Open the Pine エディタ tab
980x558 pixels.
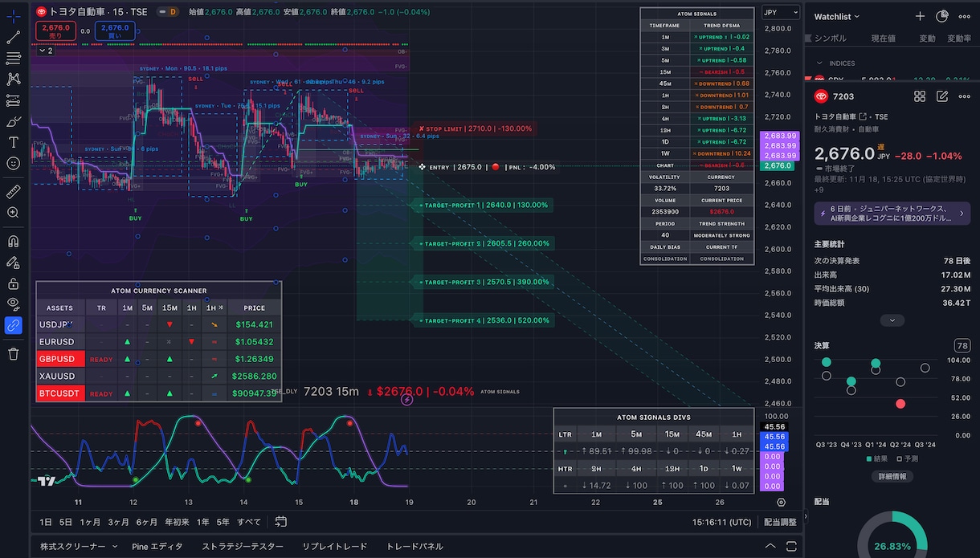point(157,546)
